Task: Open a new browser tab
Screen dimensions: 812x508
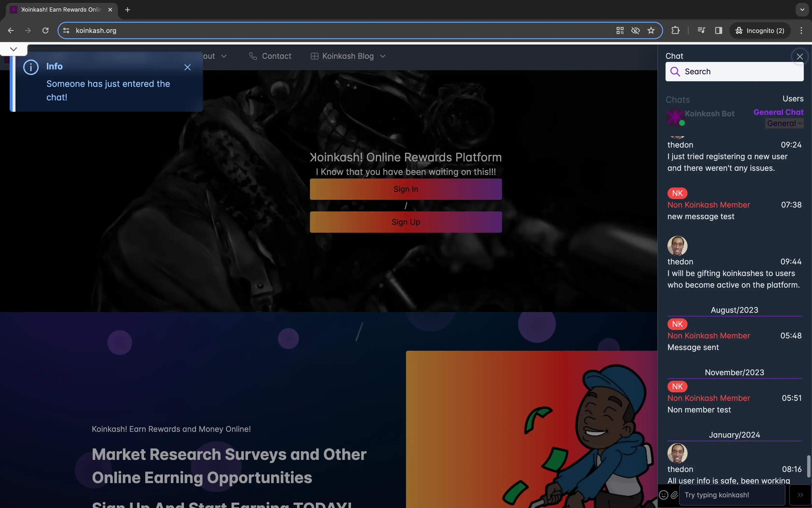Action: coord(128,10)
